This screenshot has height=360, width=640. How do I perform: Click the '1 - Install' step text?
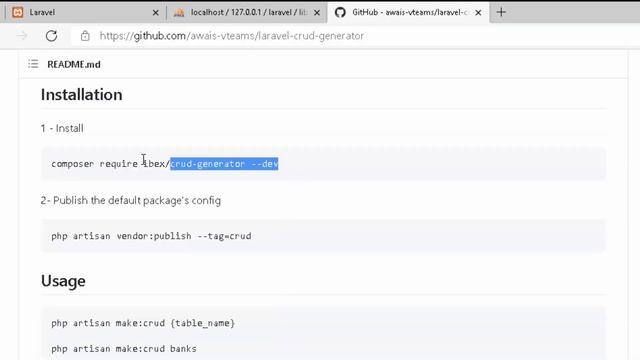point(62,128)
